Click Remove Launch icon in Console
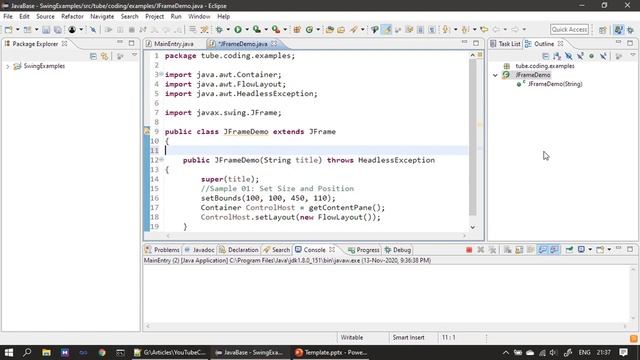This screenshot has width=640, height=360. tap(481, 250)
